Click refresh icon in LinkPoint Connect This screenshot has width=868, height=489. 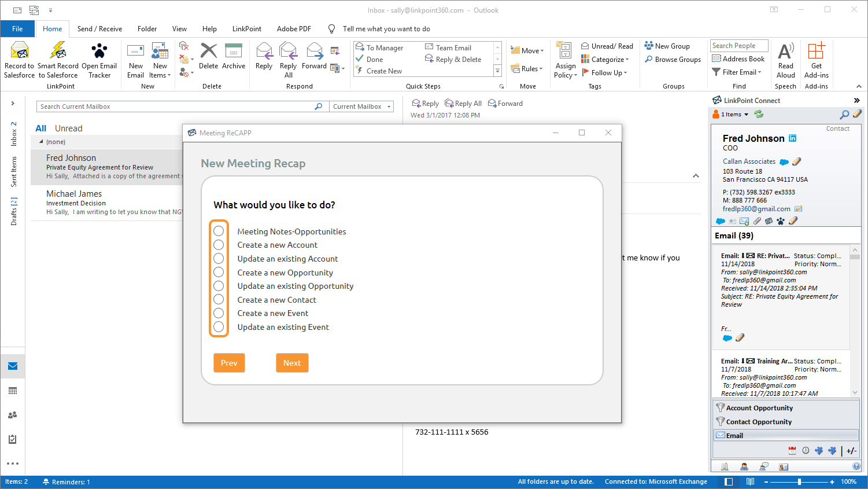759,115
